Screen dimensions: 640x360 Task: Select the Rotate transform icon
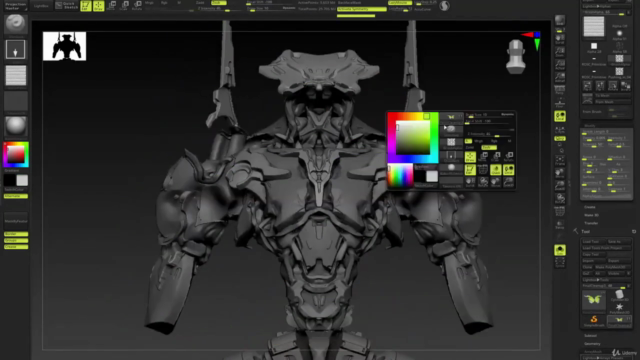point(137,6)
